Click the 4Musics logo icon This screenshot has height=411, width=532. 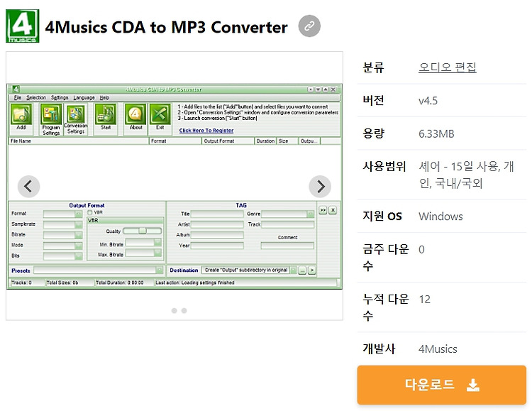23,26
